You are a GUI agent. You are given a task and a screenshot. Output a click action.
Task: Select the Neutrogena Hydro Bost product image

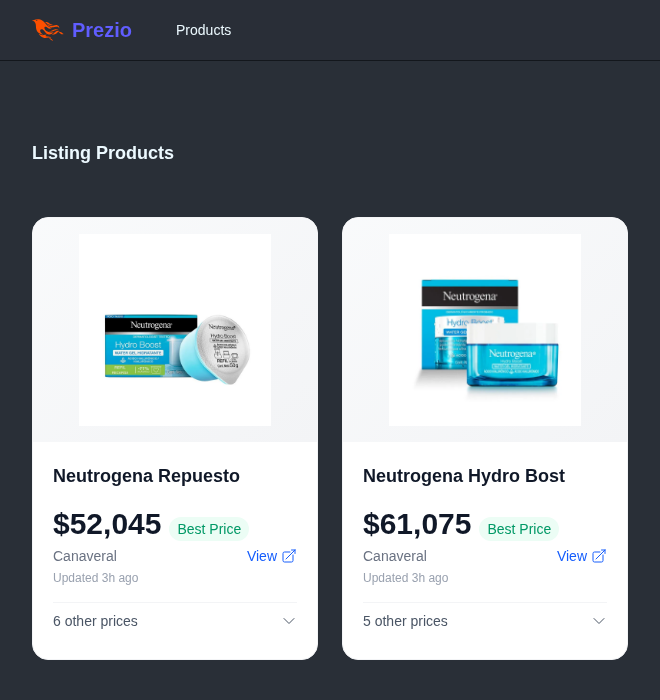(x=485, y=330)
